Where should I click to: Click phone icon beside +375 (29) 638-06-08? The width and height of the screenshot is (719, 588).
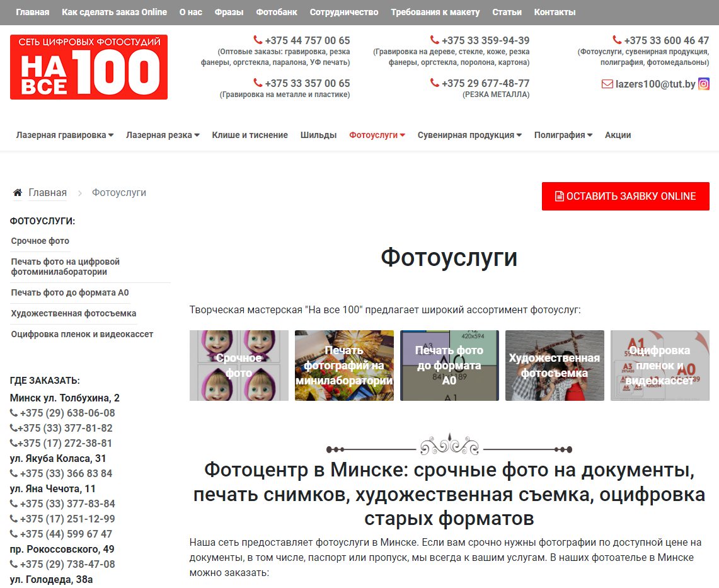pos(14,413)
